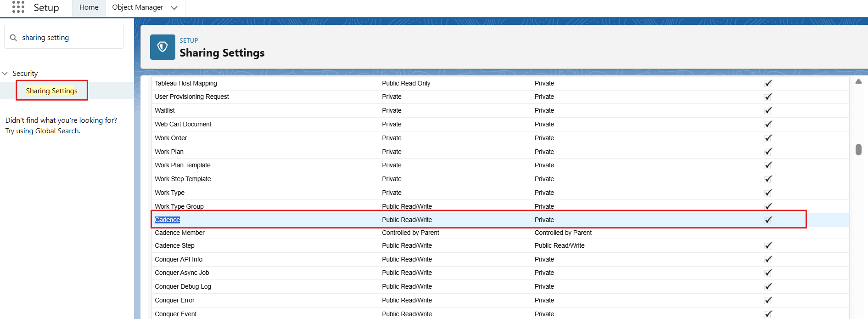Expand the Object Manager dropdown chevron
This screenshot has width=868, height=319.
click(x=174, y=8)
